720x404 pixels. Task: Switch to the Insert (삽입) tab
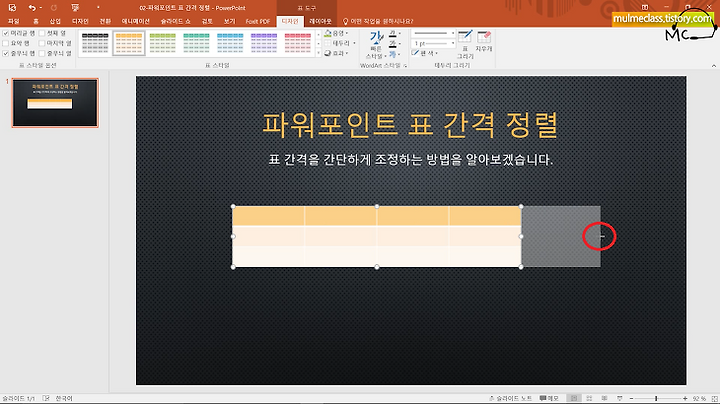coord(55,21)
